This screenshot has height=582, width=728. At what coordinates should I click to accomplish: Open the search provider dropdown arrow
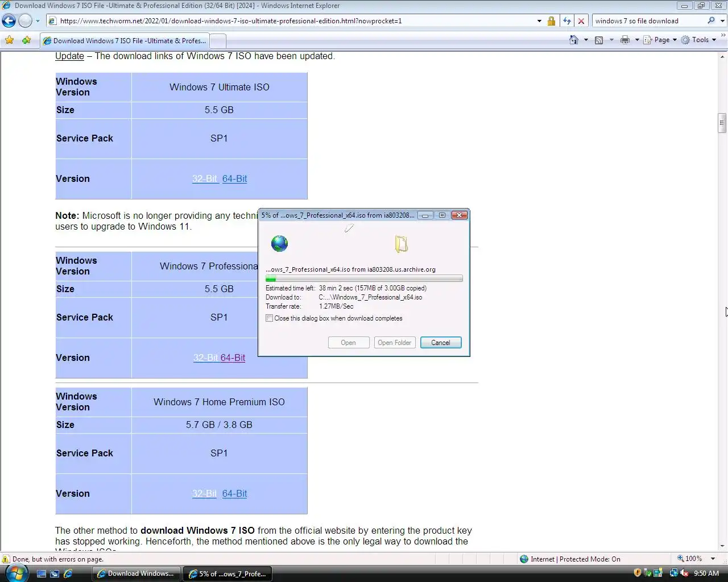click(722, 21)
